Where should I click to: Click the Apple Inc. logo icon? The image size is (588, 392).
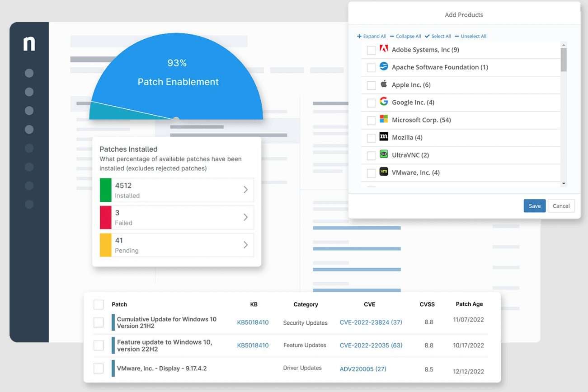[384, 84]
